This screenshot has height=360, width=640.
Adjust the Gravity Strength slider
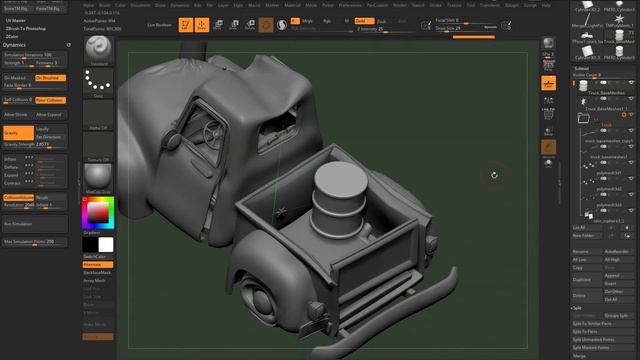(x=35, y=144)
